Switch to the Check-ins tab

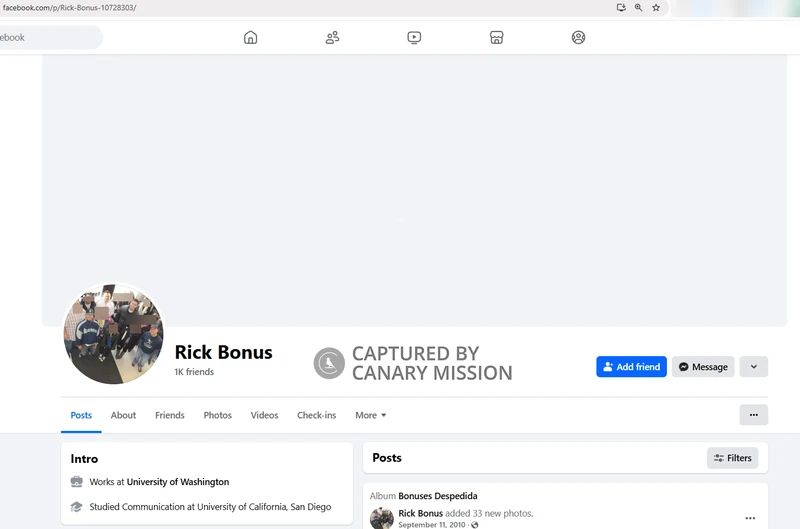click(317, 415)
